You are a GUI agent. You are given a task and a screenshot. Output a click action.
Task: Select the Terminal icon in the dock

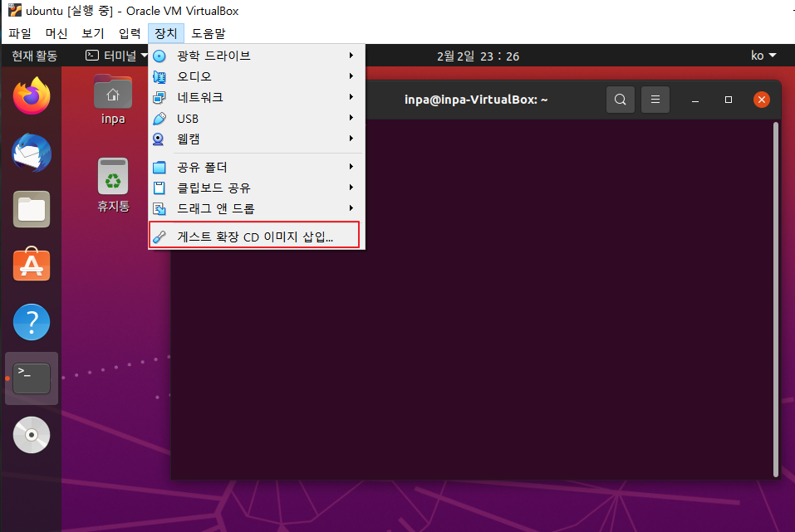coord(32,378)
